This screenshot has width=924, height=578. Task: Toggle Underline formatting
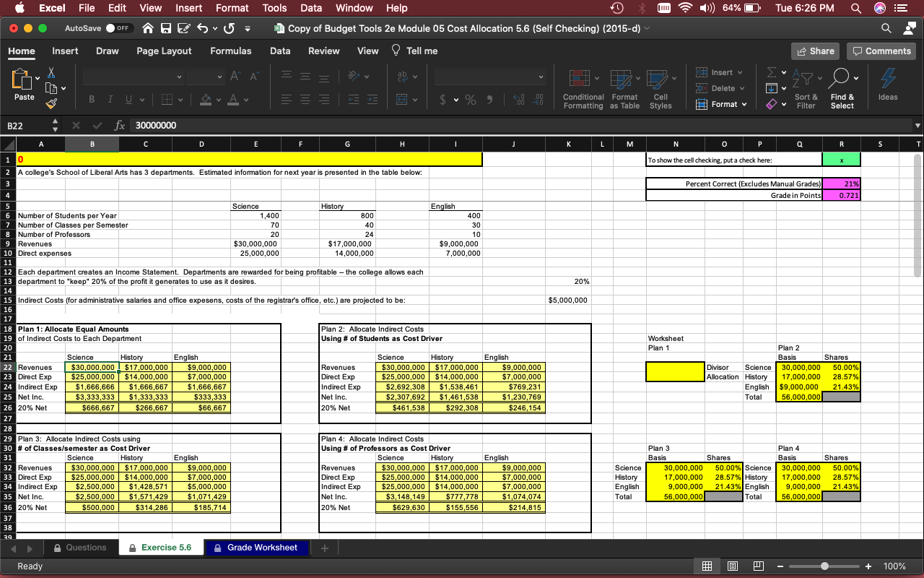[127, 99]
